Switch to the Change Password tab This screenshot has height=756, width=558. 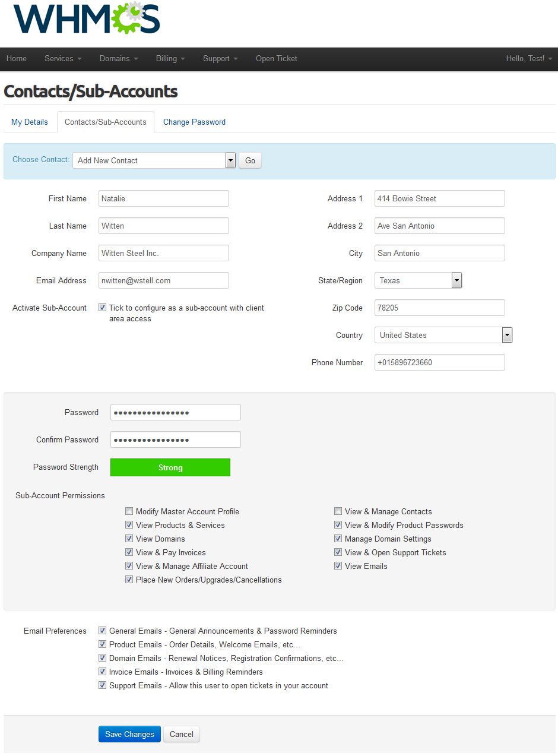[x=194, y=122]
